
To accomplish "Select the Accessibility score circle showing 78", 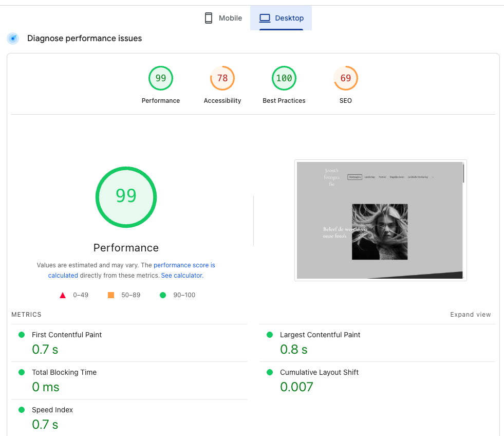I will coord(222,78).
